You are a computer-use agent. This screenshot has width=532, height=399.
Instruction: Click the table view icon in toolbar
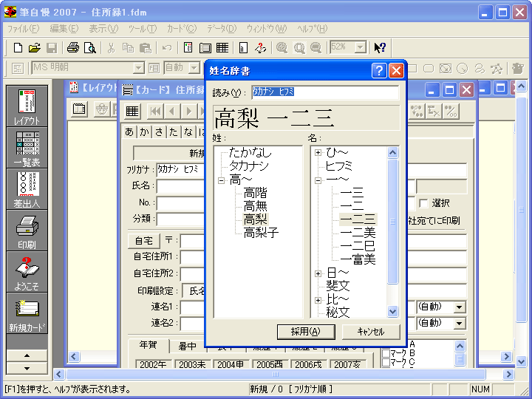click(222, 47)
